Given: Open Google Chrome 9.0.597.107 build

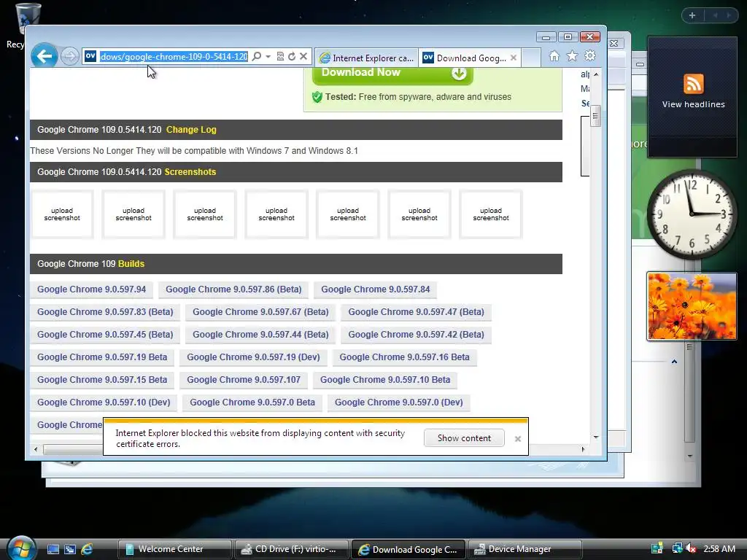Looking at the screenshot, I should (x=244, y=380).
